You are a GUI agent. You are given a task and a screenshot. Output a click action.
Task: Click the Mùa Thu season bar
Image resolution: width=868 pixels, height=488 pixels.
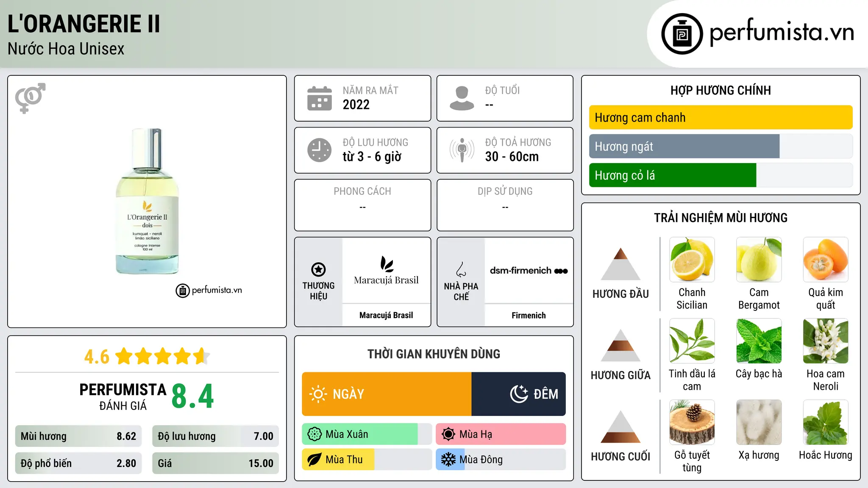[x=367, y=460]
